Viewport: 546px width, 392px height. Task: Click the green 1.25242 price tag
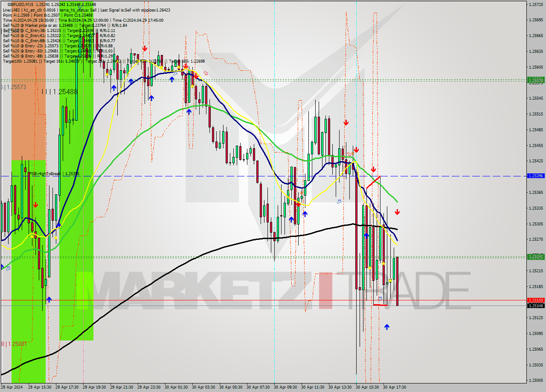click(536, 257)
